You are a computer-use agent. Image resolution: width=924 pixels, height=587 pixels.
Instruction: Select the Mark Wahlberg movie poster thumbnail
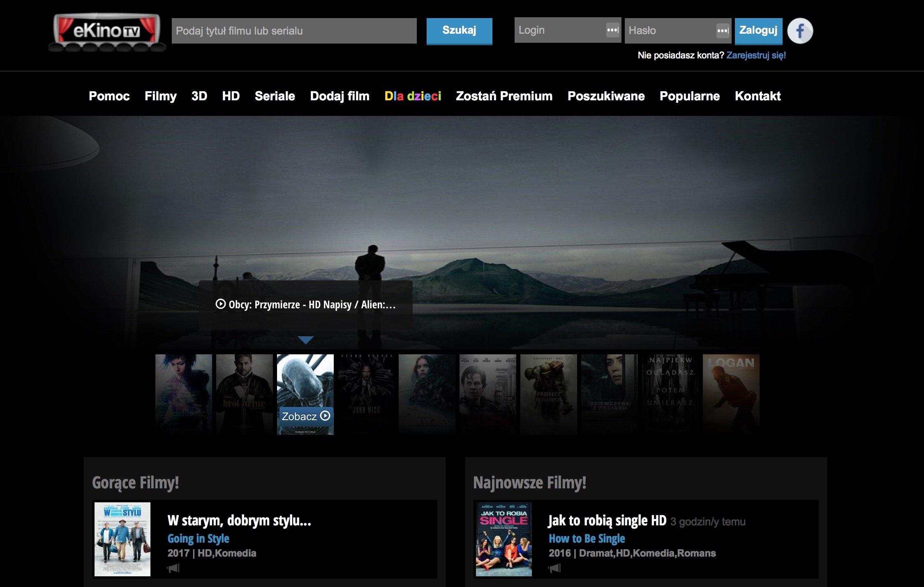[488, 394]
